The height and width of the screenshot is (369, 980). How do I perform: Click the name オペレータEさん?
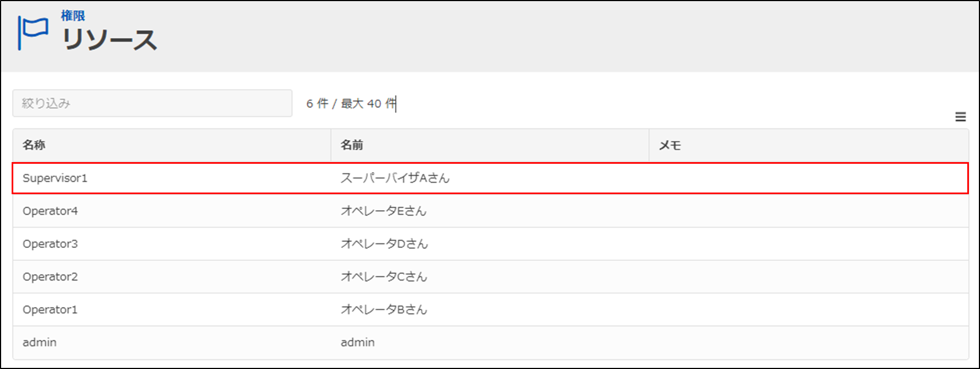point(383,211)
